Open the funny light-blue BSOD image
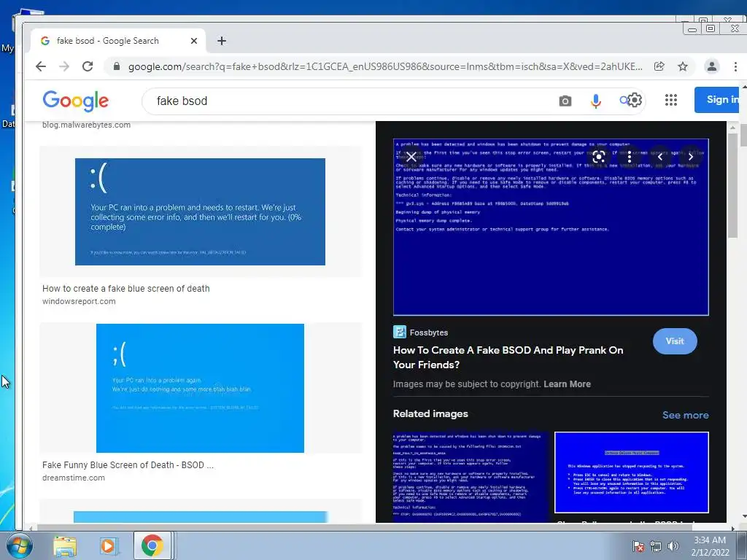This screenshot has width=747, height=560. pos(200,388)
